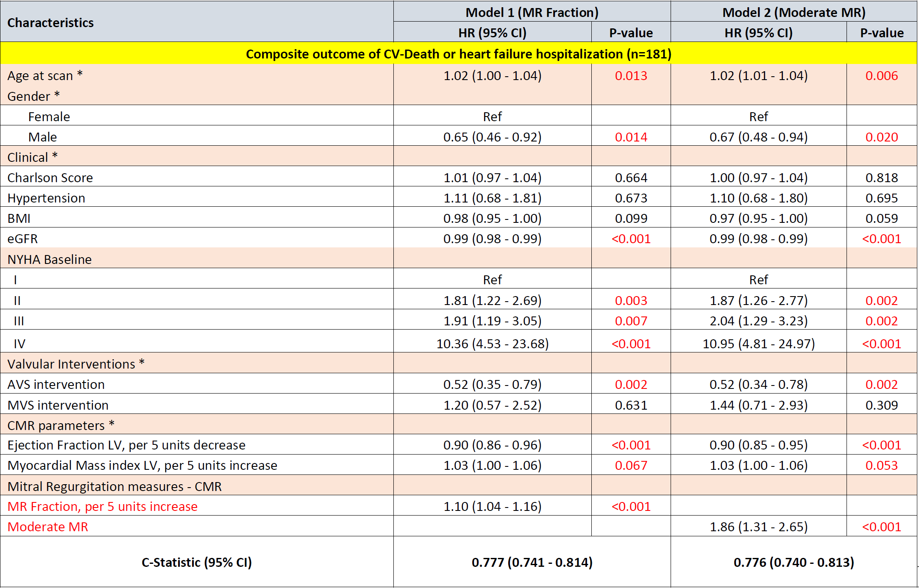Viewport: 919px width, 588px height.
Task: Select the Model 1 C-statistic value 0.777
Action: [532, 562]
